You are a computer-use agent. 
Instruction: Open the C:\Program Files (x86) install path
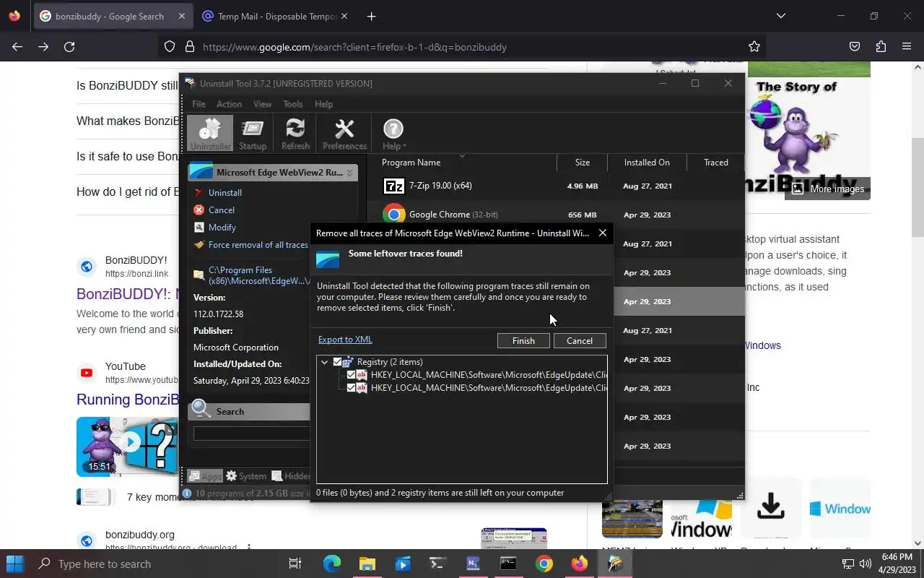[x=259, y=275]
